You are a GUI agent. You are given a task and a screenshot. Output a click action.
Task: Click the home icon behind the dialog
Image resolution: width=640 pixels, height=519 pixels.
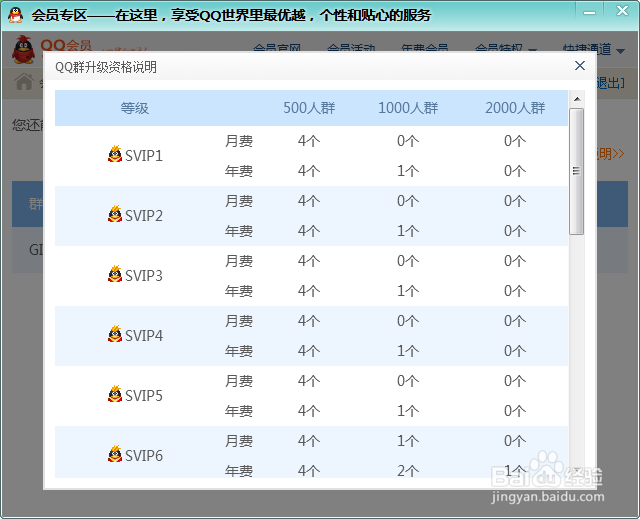tap(24, 81)
